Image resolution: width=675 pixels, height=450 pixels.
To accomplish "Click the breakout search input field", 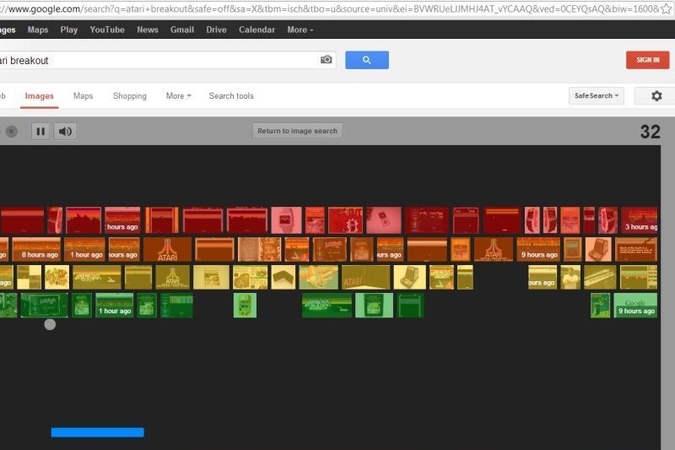I will 166,60.
